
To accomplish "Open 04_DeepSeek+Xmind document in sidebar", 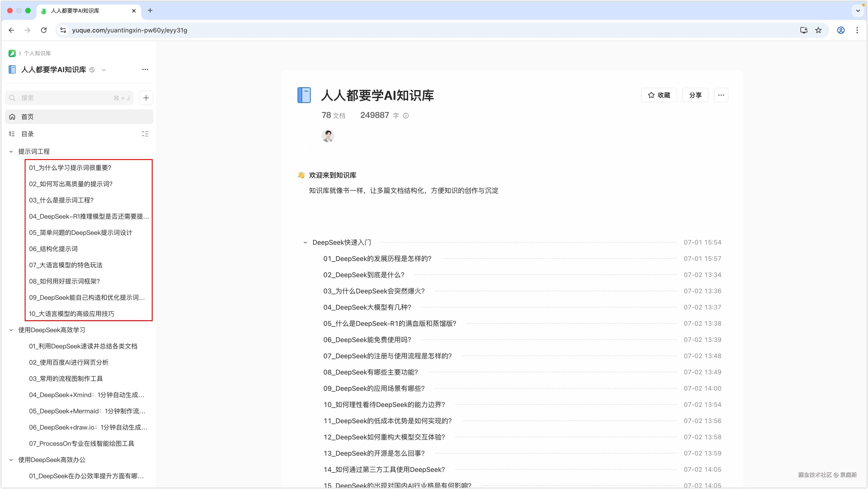I will (87, 395).
